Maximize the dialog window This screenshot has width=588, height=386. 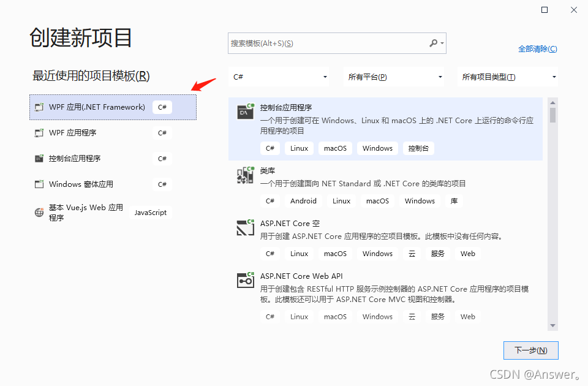pyautogui.click(x=545, y=10)
